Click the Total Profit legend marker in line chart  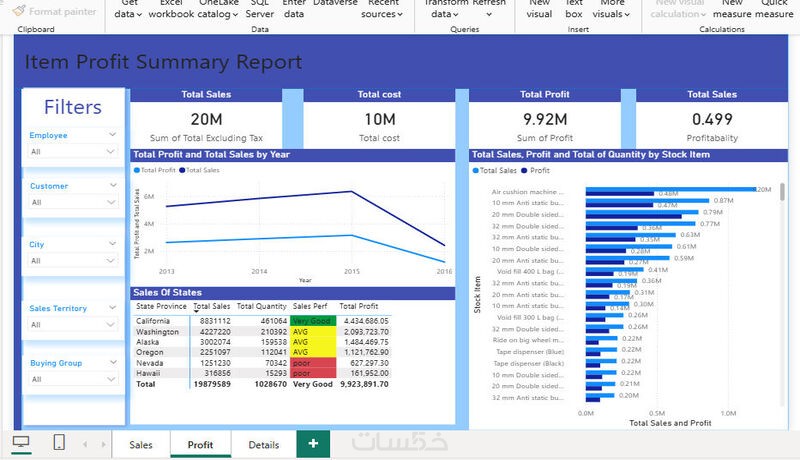(x=137, y=170)
